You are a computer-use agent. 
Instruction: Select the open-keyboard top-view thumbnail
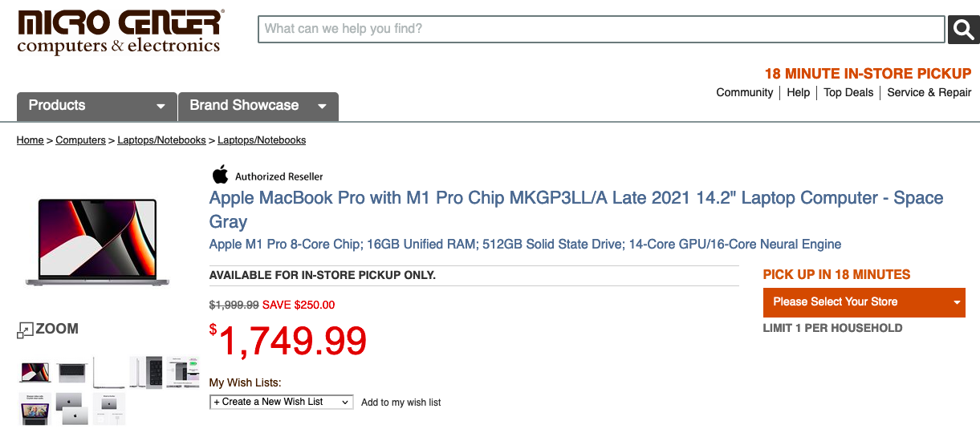coord(72,373)
